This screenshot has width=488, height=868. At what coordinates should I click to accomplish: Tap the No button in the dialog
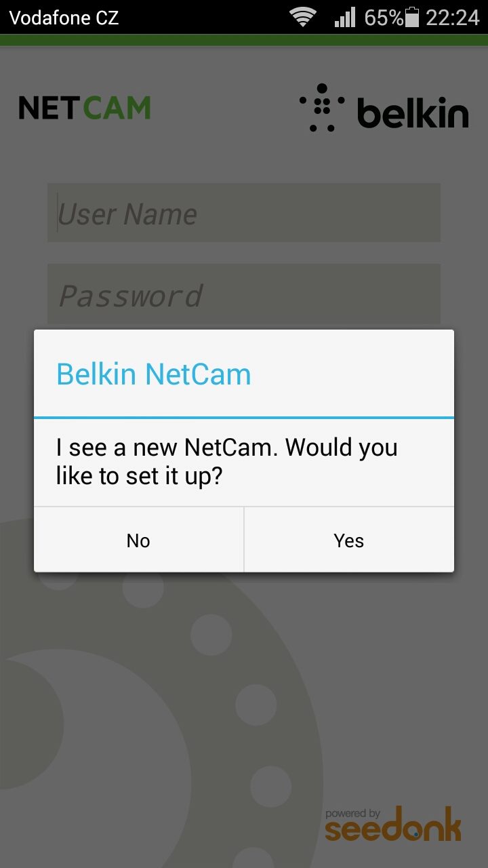point(138,540)
